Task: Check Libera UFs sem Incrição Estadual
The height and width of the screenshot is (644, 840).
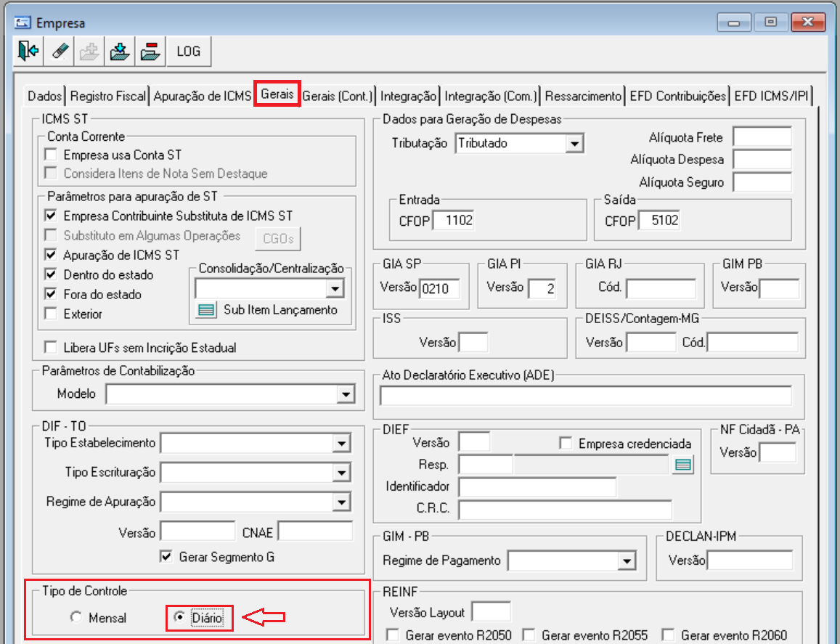Action: point(51,348)
